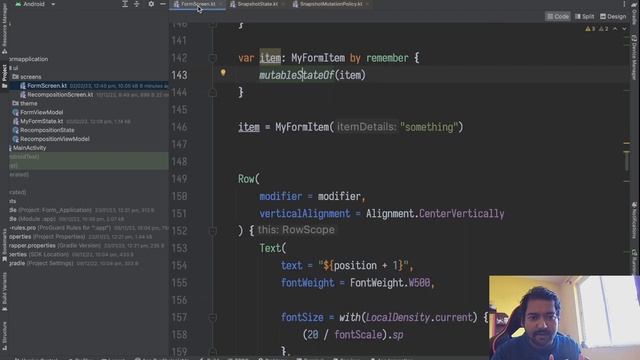Open the Resource Manager side tab
Viewport: 640px width, 360px height.
[4, 29]
